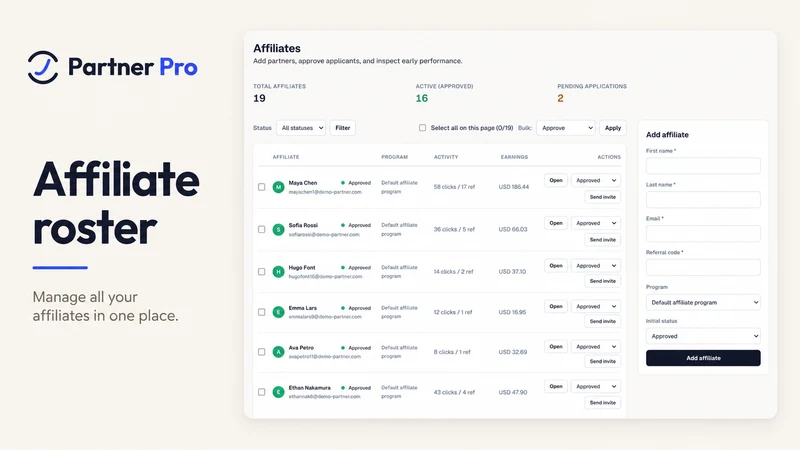Send invite to Maya Chen
800x450 pixels.
[x=603, y=197]
